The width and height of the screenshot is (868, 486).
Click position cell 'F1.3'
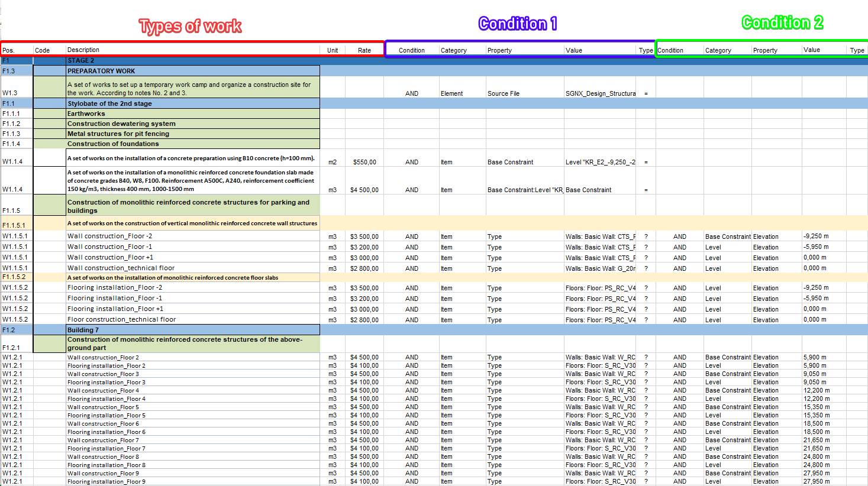(x=17, y=71)
